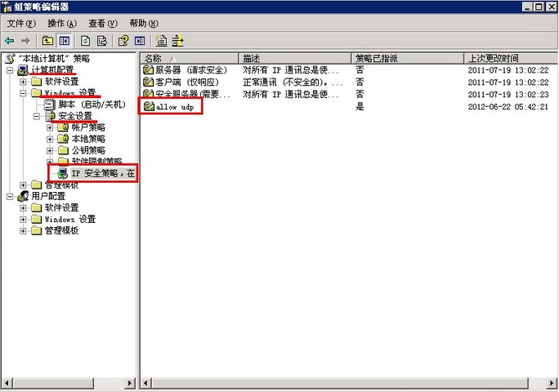Click the Back arrow toolbar icon
559x392 pixels.
tap(9, 40)
